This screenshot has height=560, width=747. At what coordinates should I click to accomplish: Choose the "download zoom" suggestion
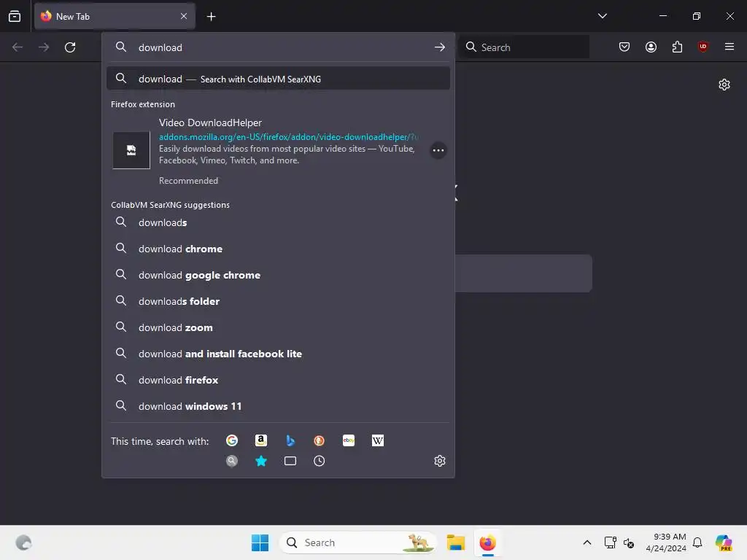(x=278, y=327)
